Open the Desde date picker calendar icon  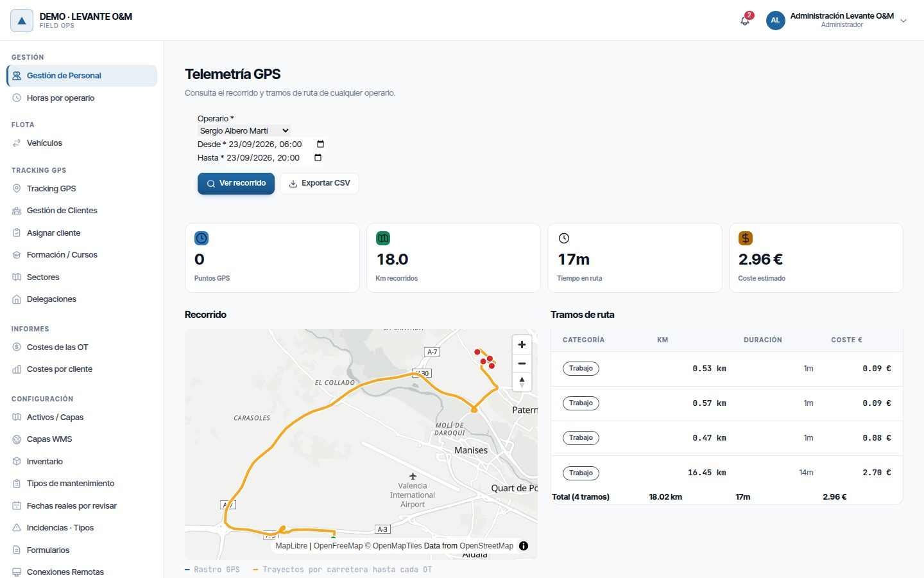(321, 144)
